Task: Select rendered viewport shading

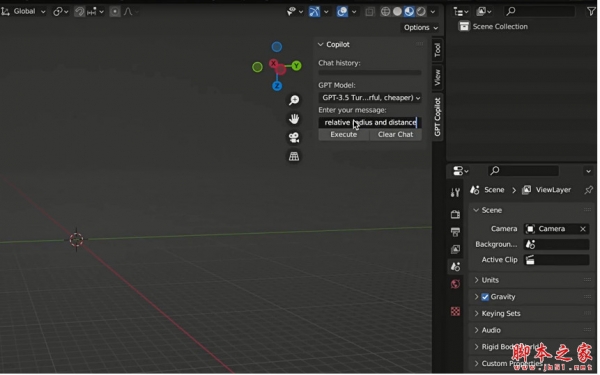Action: pyautogui.click(x=422, y=11)
